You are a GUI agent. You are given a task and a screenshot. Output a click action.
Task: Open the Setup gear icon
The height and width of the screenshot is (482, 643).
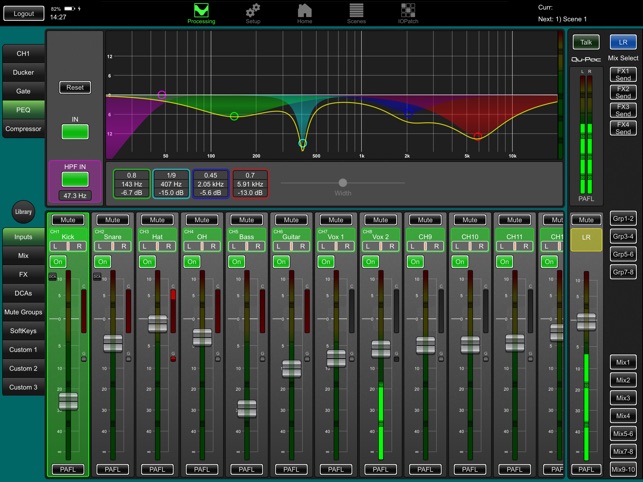pos(253,12)
